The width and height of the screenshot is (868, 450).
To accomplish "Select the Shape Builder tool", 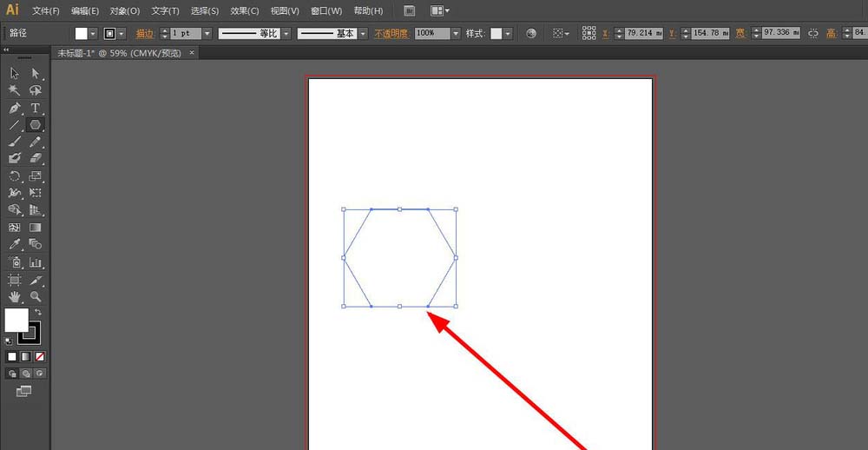I will [x=15, y=210].
